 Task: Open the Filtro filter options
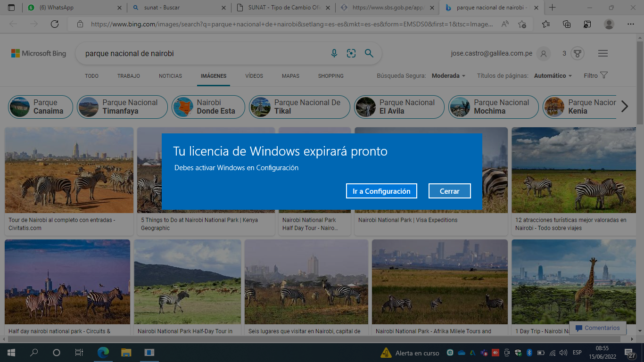(595, 75)
